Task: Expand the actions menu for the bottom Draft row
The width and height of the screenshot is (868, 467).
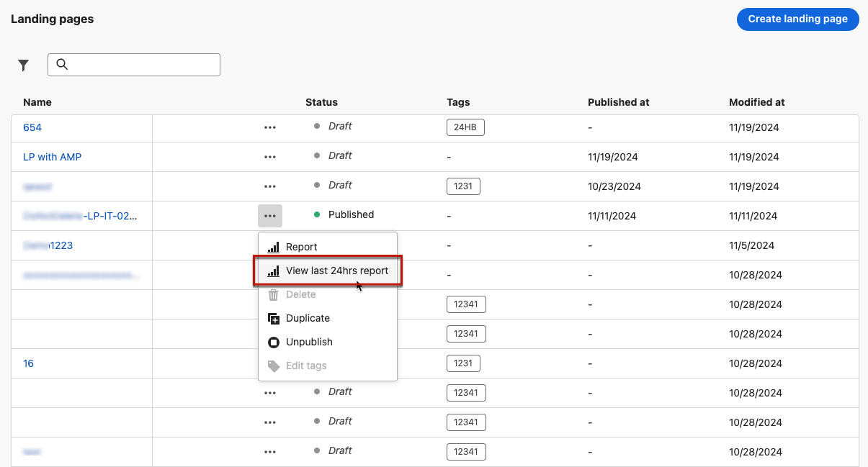Action: click(270, 452)
